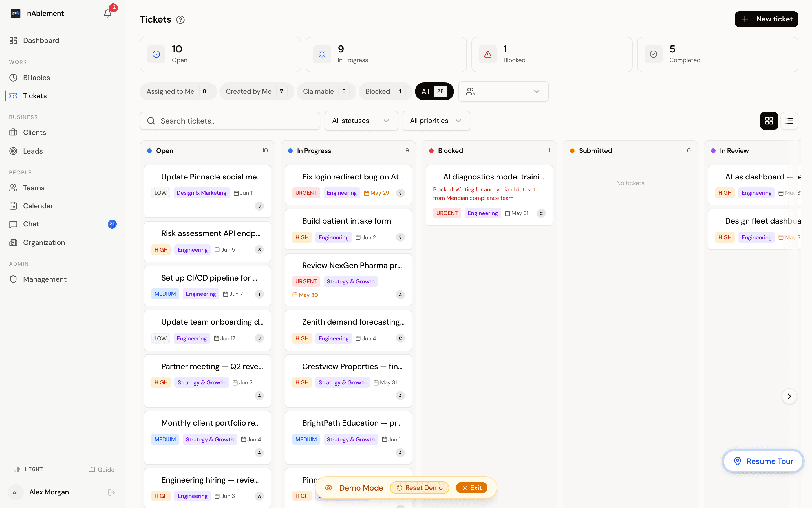The height and width of the screenshot is (508, 812).
Task: Exit demo mode
Action: (x=471, y=487)
